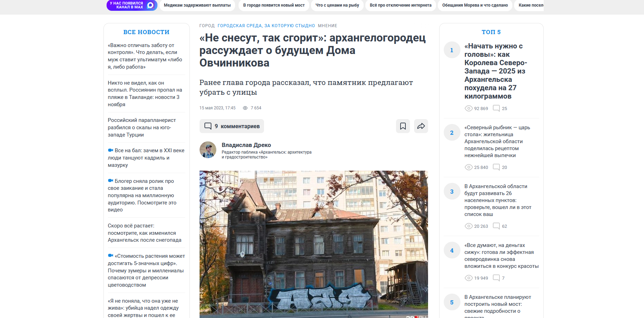Viewport: 644px width, 318px height.
Task: Open the 'Всё про отключение интернета' topic
Action: tap(401, 5)
